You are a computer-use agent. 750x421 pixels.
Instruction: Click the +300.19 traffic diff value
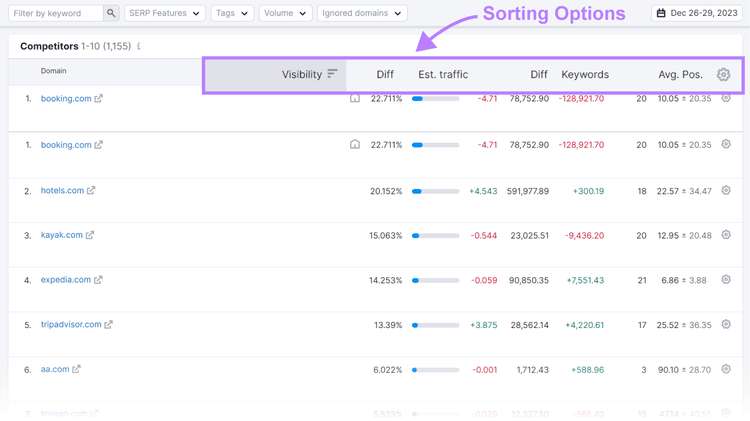[588, 191]
